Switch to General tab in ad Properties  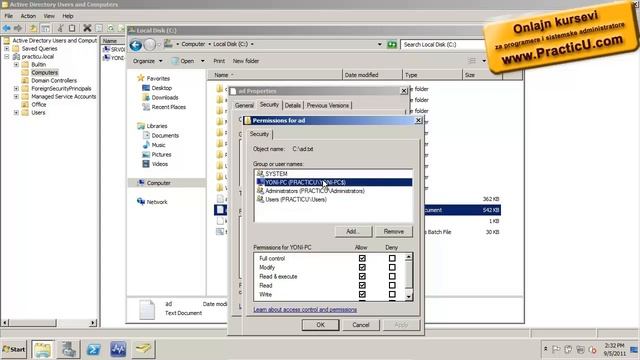244,105
